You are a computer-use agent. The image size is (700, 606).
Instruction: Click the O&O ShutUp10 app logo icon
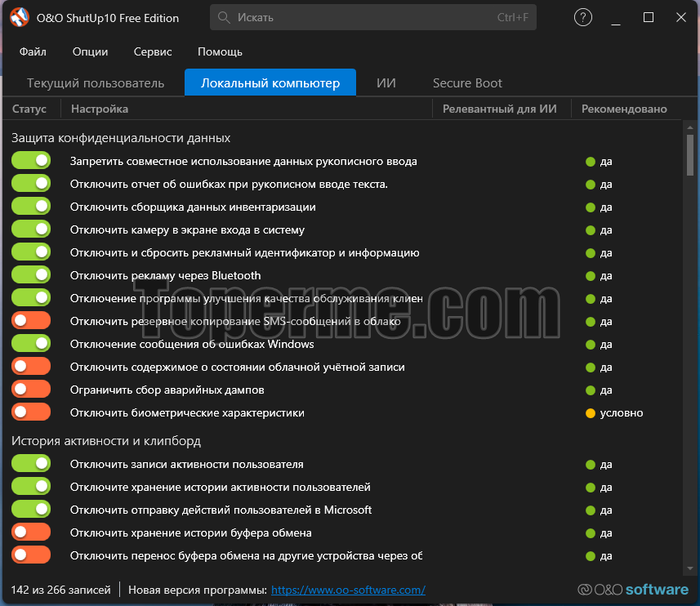pos(20,17)
